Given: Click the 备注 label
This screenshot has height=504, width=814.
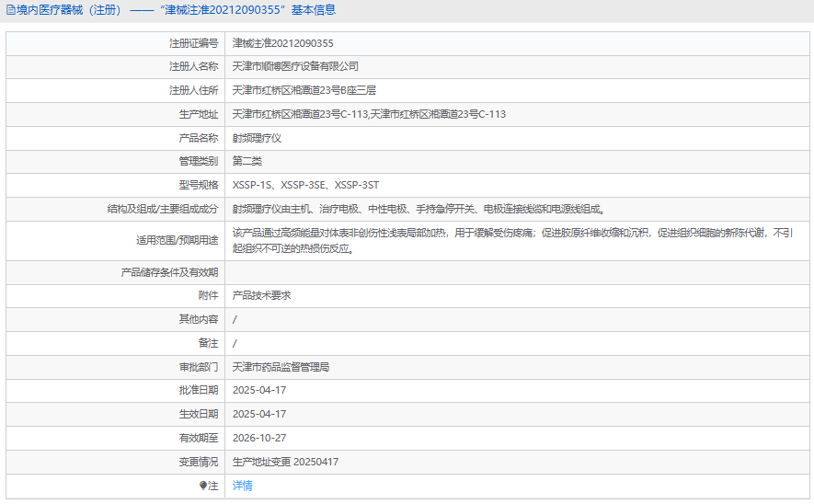Looking at the screenshot, I should [x=208, y=343].
